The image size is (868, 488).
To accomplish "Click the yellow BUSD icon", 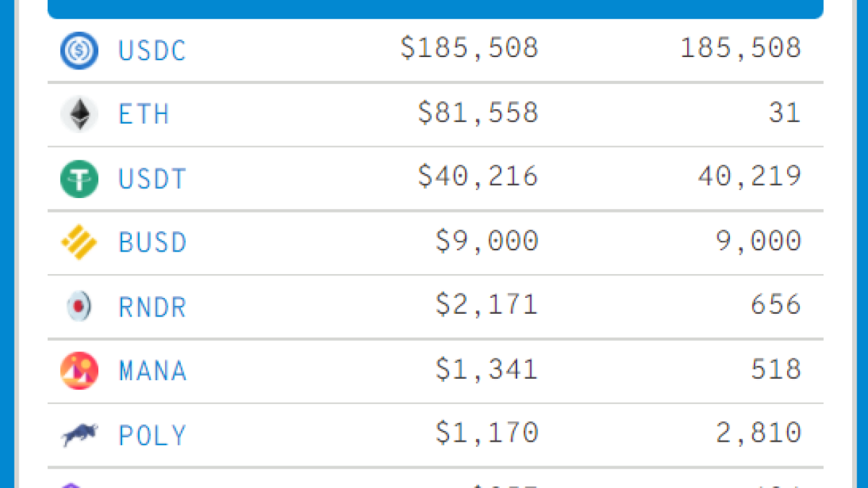I will [79, 242].
